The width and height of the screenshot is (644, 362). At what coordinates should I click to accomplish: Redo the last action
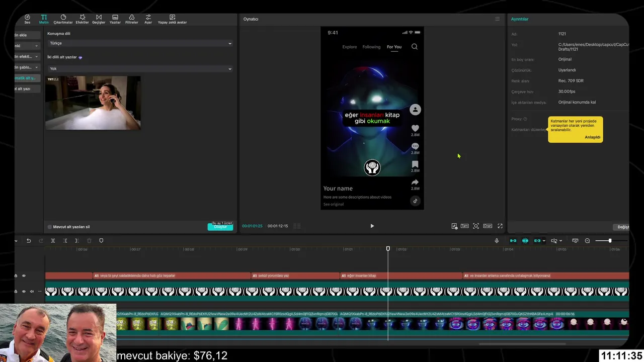[x=41, y=241]
